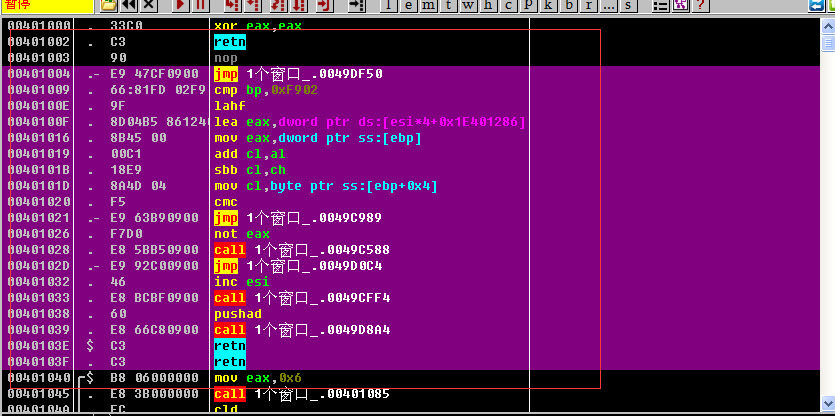Select 'mov eax,dword ptr ss:[ebp]' line
The image size is (835, 416).
pos(318,138)
